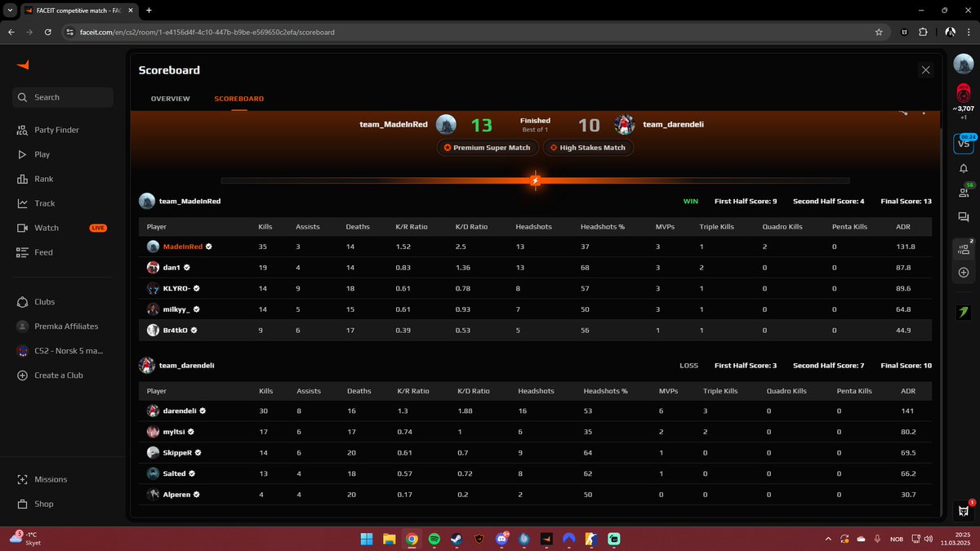Open a new browser tab

tap(149, 10)
